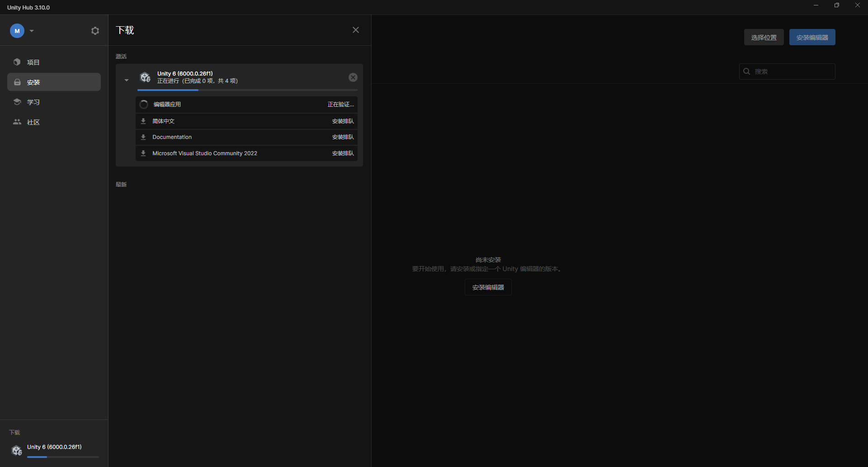Select the 简体中文 module row
The image size is (868, 467).
(246, 121)
